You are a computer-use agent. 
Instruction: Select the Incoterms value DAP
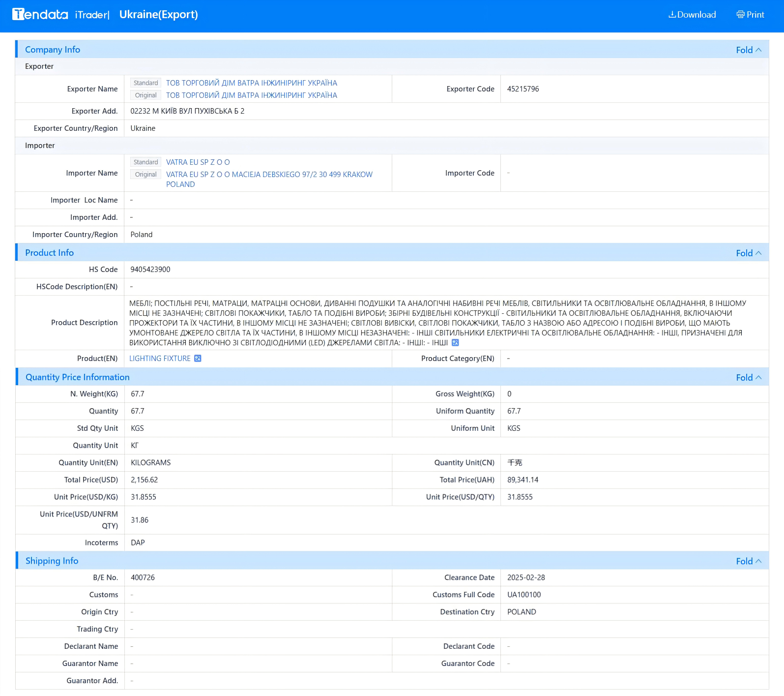coord(138,543)
